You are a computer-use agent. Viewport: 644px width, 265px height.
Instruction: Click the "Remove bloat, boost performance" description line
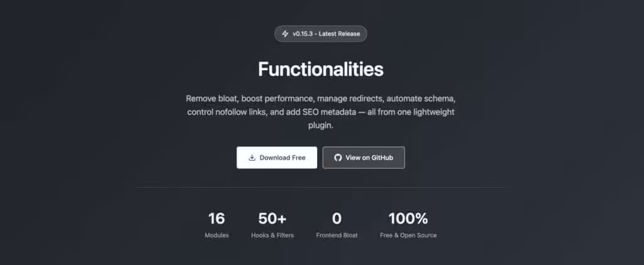click(x=321, y=99)
